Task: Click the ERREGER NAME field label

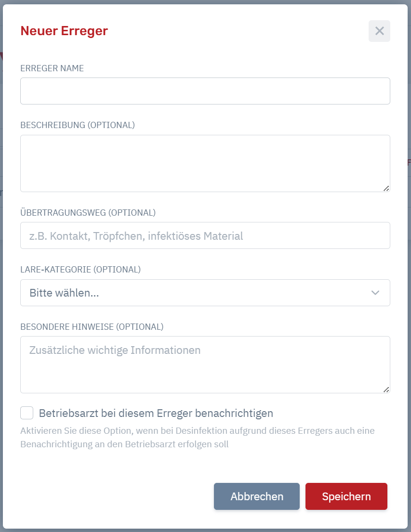Action: click(52, 68)
